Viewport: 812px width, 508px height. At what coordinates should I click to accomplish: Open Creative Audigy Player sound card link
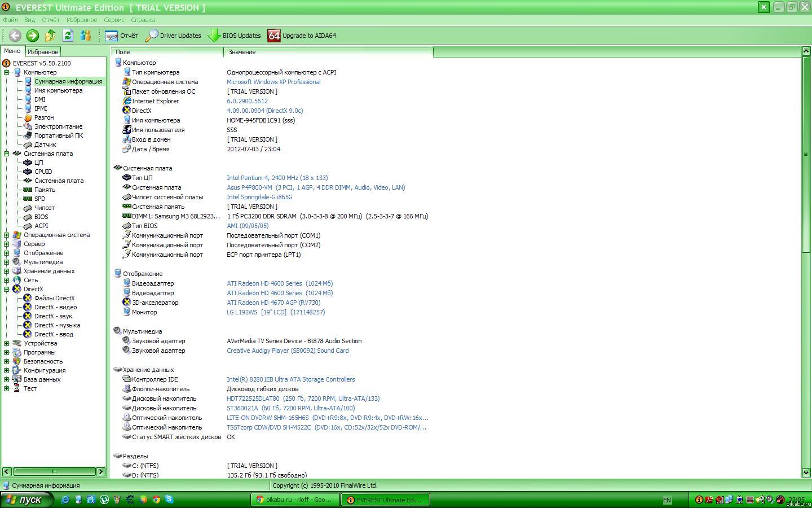click(x=288, y=351)
